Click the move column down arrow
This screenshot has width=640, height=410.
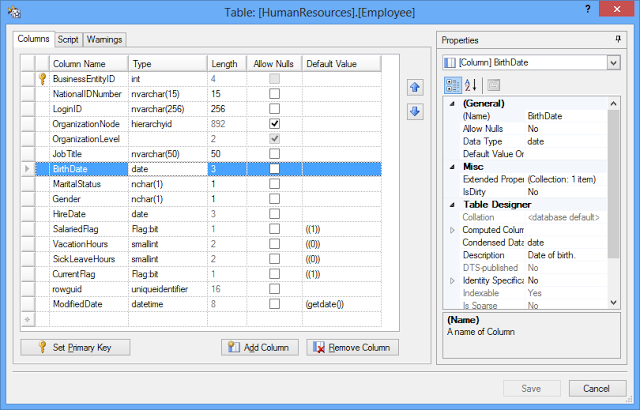point(415,110)
